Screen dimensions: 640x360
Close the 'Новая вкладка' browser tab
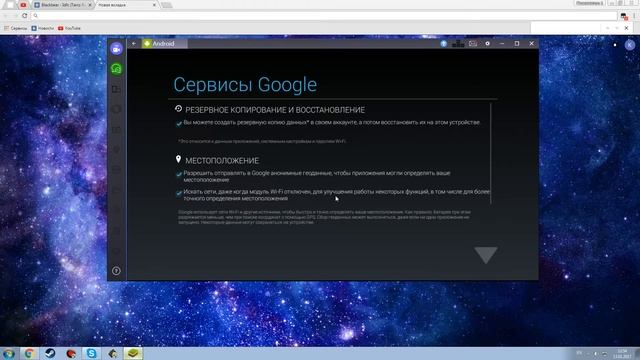pyautogui.click(x=154, y=5)
